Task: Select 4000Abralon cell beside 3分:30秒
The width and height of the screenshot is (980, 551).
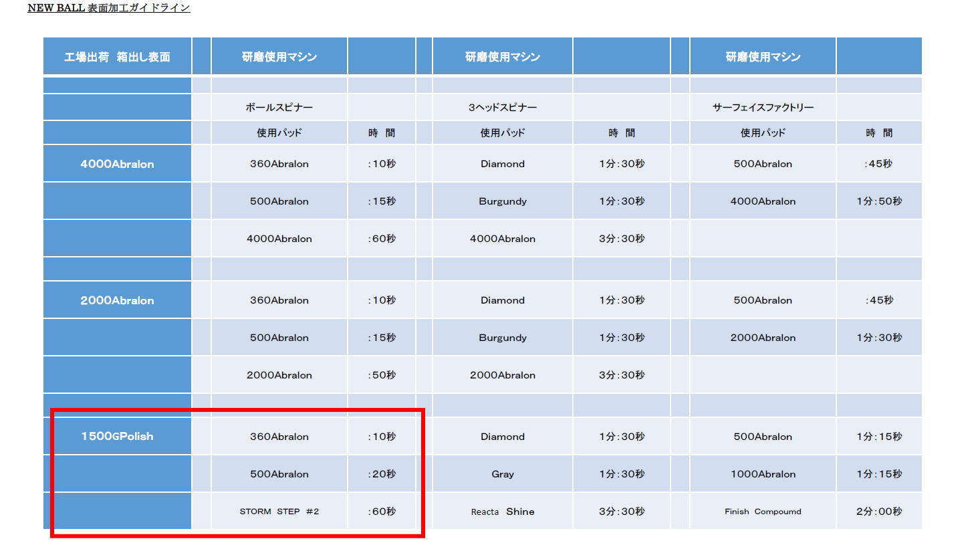Action: point(503,239)
